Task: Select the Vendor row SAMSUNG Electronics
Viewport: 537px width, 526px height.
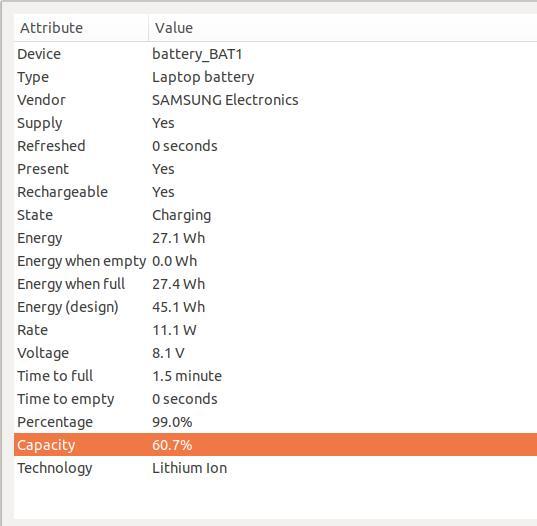Action: click(276, 100)
